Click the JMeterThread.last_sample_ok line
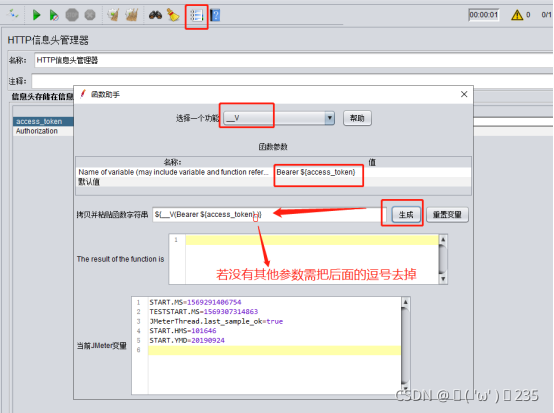 pos(216,321)
